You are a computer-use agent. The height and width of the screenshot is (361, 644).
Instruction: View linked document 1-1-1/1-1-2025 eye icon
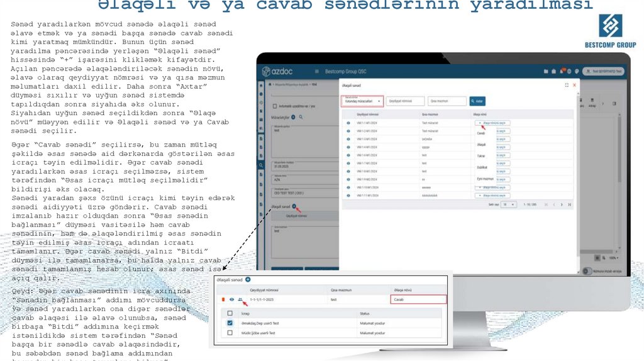[x=231, y=299]
